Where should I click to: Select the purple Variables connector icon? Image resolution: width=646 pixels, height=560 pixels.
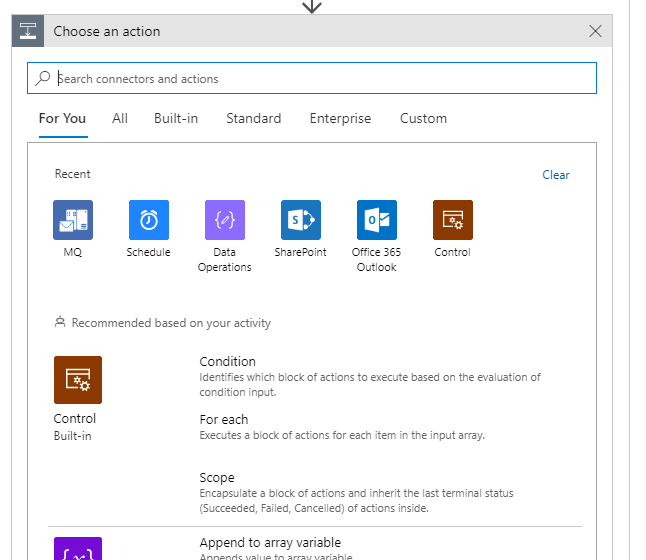78,548
